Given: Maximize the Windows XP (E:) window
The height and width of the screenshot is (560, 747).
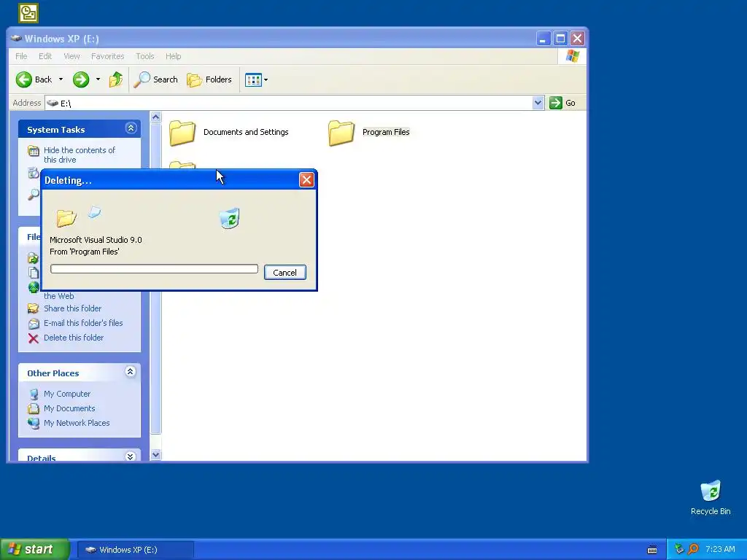Looking at the screenshot, I should (560, 38).
